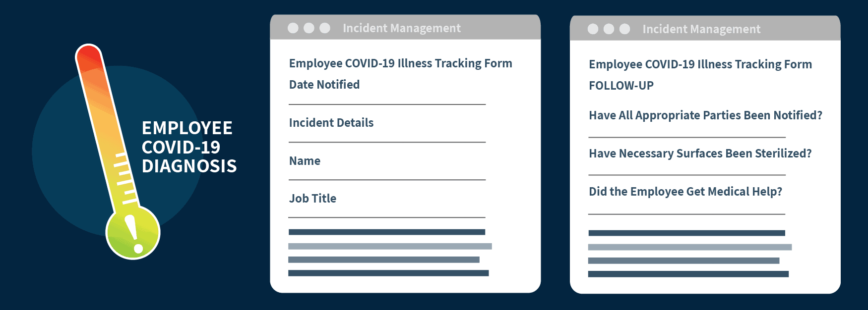Click the Employee COVID-19 Diagnosis heading text
868x310 pixels.
189,147
